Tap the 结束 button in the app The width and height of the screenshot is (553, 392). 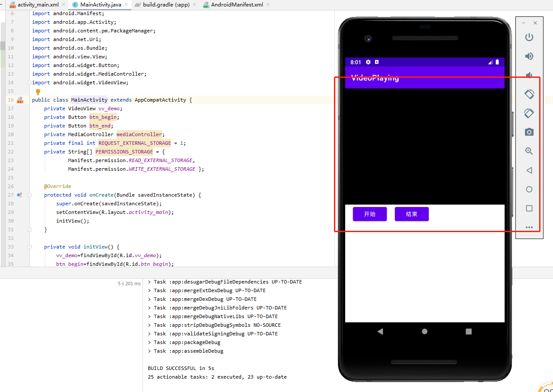[x=412, y=214]
